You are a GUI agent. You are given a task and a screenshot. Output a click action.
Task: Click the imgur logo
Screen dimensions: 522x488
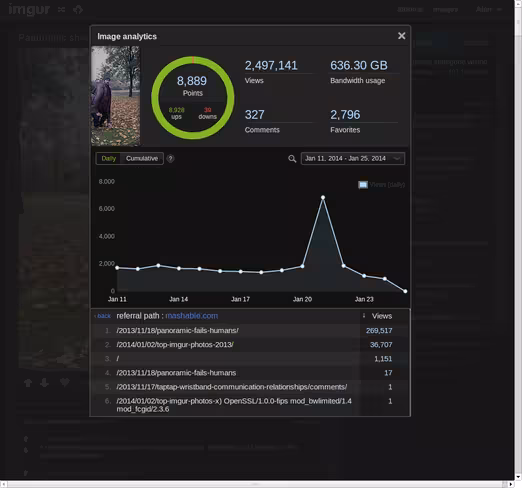[29, 9]
